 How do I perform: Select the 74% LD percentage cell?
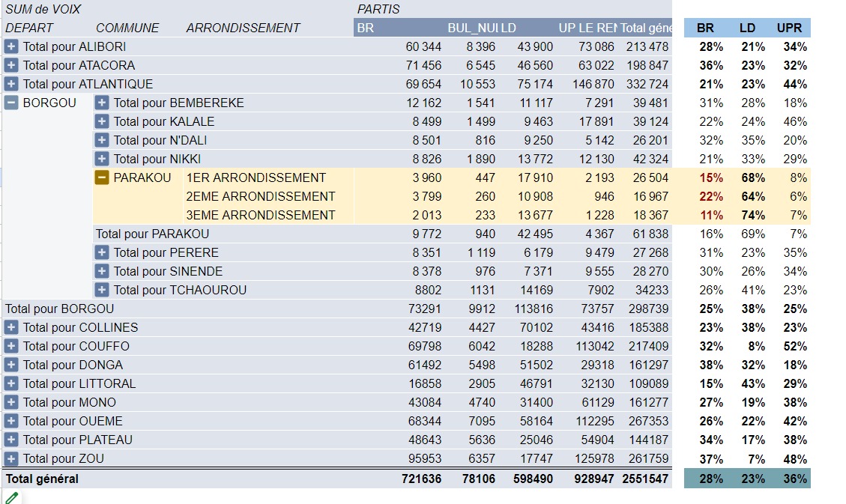click(x=752, y=215)
